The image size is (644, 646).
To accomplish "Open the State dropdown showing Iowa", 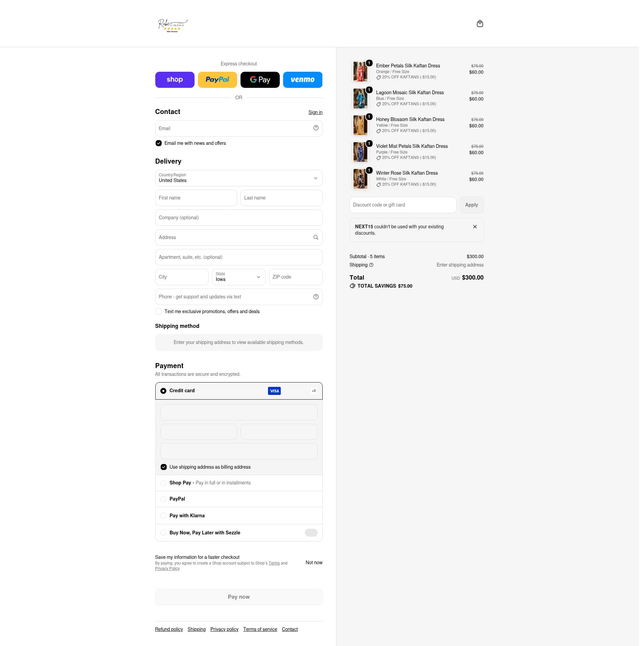I will pyautogui.click(x=238, y=277).
